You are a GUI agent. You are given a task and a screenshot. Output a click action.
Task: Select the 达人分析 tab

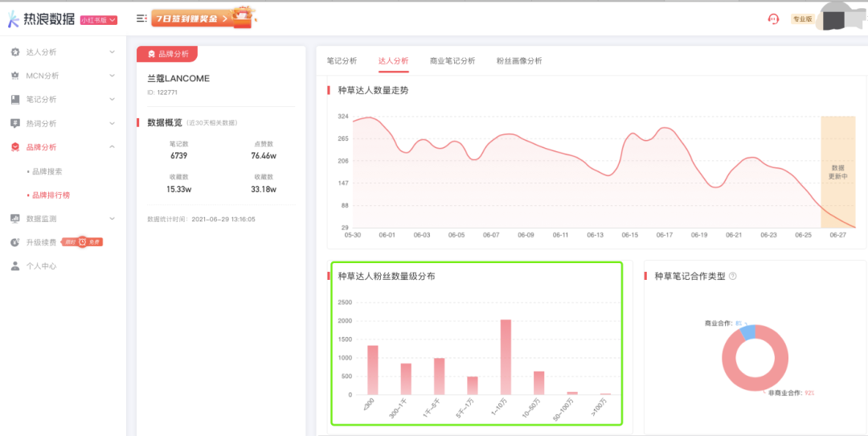tap(394, 61)
